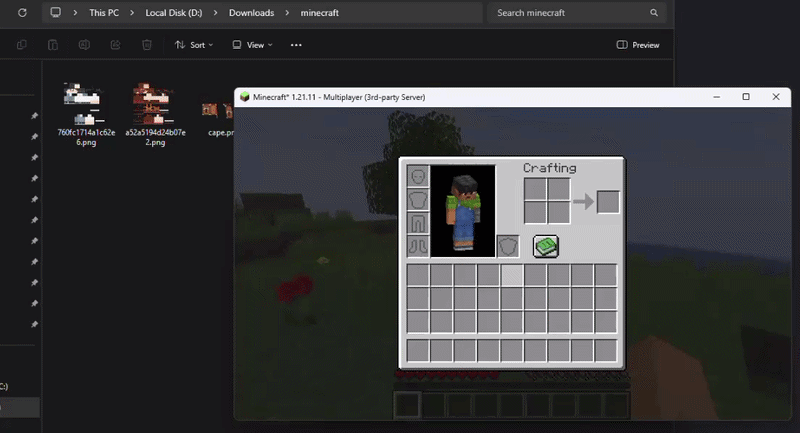The width and height of the screenshot is (800, 433).
Task: Select the helmet armor slot
Action: click(418, 176)
